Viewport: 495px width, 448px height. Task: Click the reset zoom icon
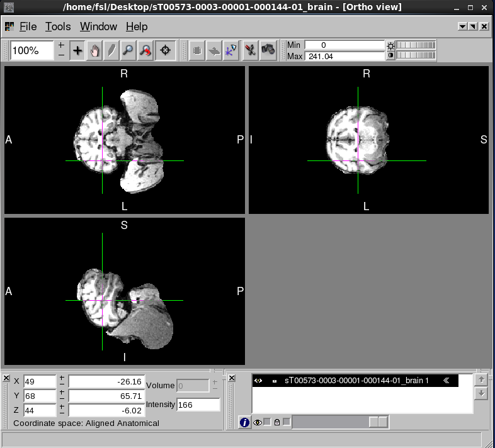coord(145,50)
